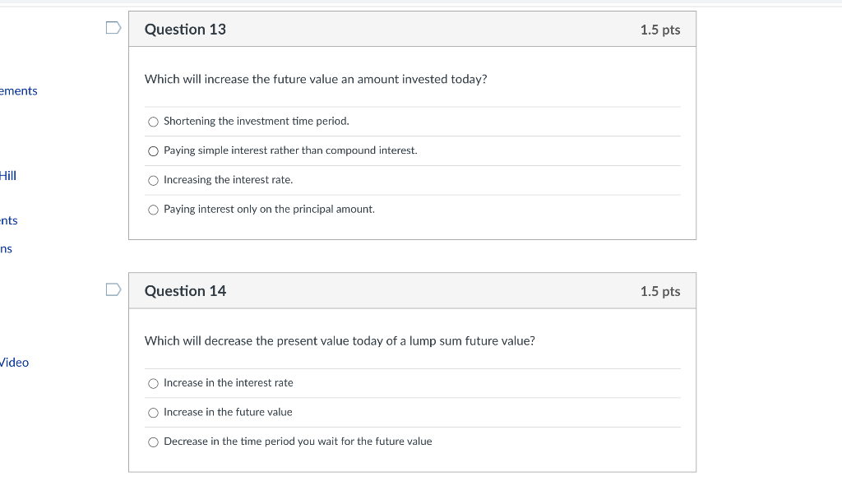Click the Question 13 header
Image resolution: width=842 pixels, height=504 pixels.
click(x=185, y=29)
